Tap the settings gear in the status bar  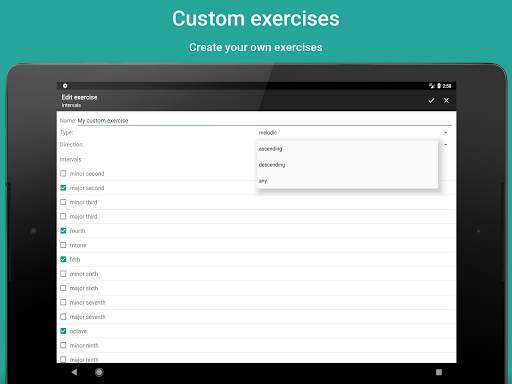tap(65, 86)
